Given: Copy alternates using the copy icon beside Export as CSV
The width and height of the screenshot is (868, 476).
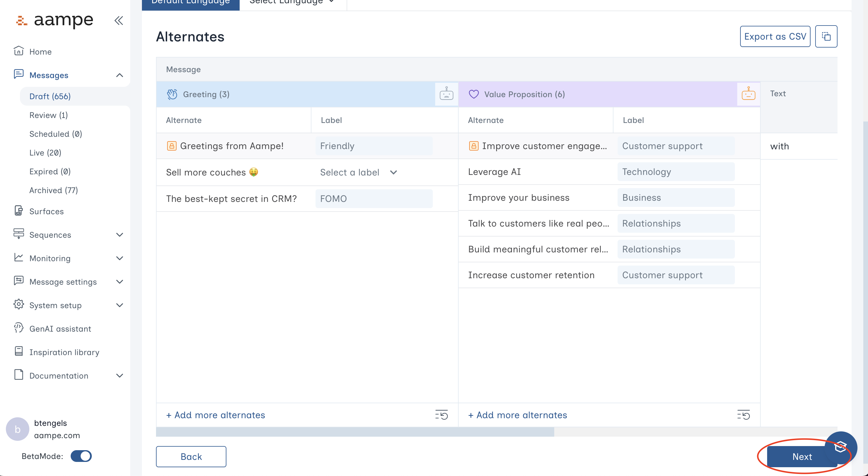Looking at the screenshot, I should 826,36.
